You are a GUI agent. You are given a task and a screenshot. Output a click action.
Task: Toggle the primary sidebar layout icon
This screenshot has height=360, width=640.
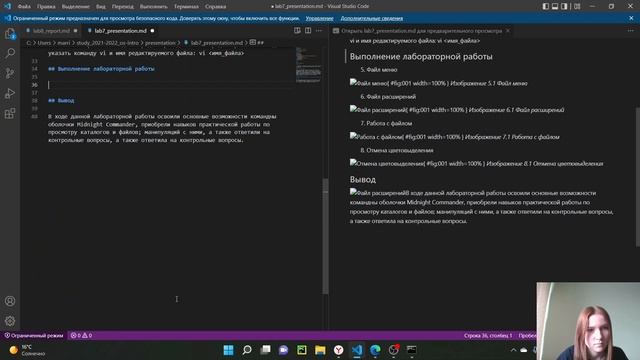coord(546,6)
